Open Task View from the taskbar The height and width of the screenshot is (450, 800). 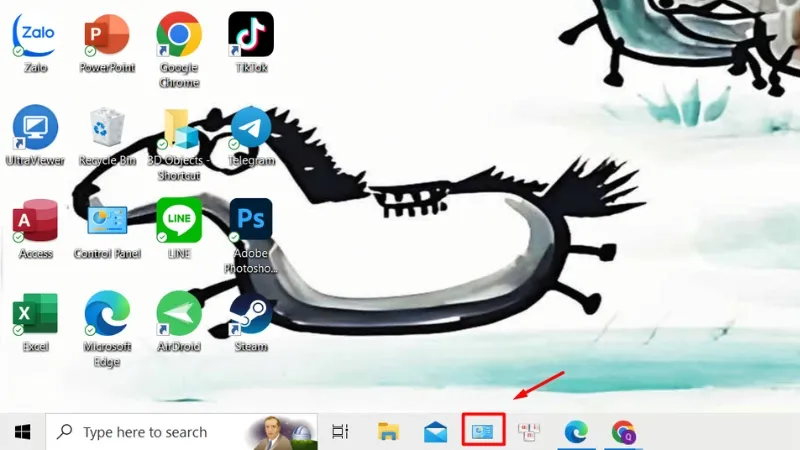coord(340,432)
